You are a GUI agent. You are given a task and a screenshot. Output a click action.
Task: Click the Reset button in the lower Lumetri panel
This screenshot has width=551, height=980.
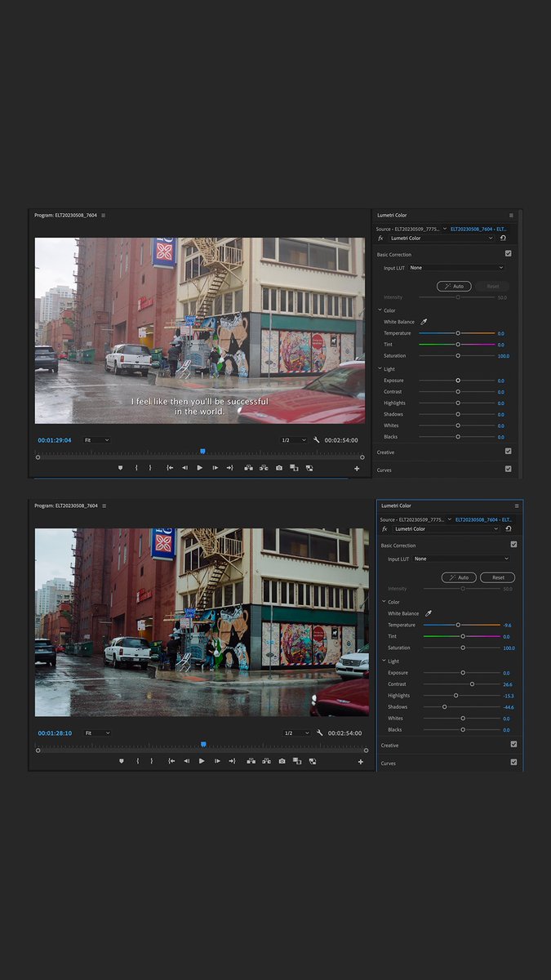pyautogui.click(x=498, y=577)
